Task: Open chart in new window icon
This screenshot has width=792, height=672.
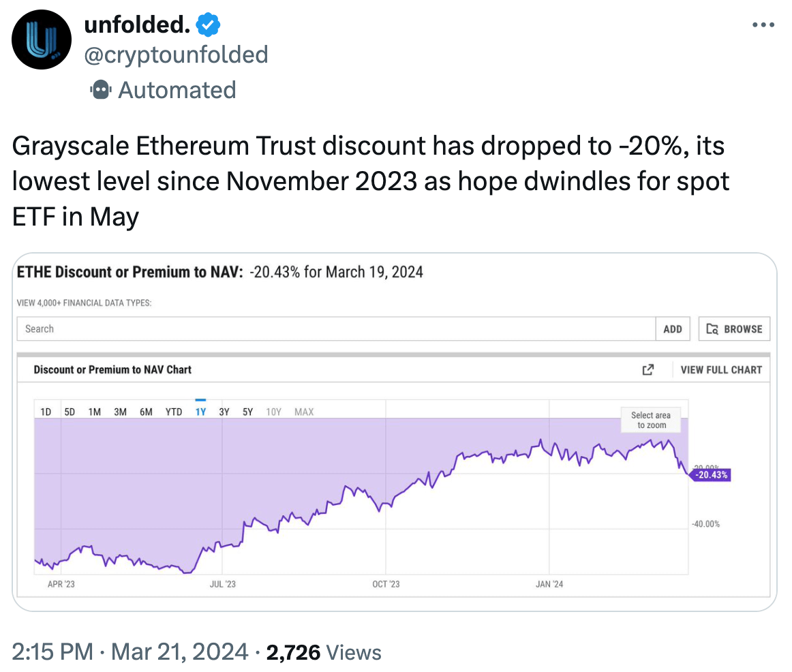Action: pos(648,369)
